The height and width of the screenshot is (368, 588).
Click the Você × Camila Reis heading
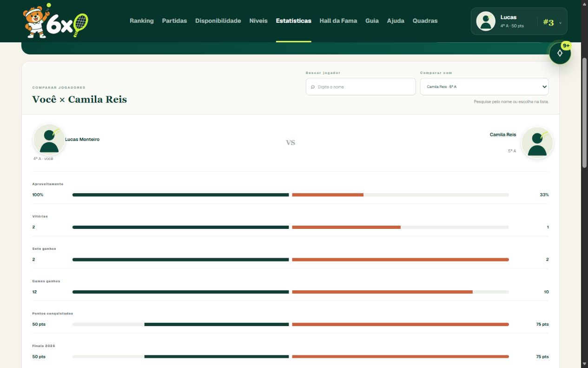point(79,99)
